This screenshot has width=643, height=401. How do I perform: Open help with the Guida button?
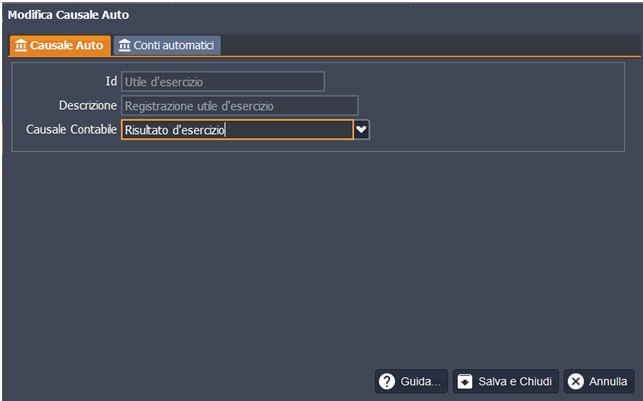coord(411,382)
